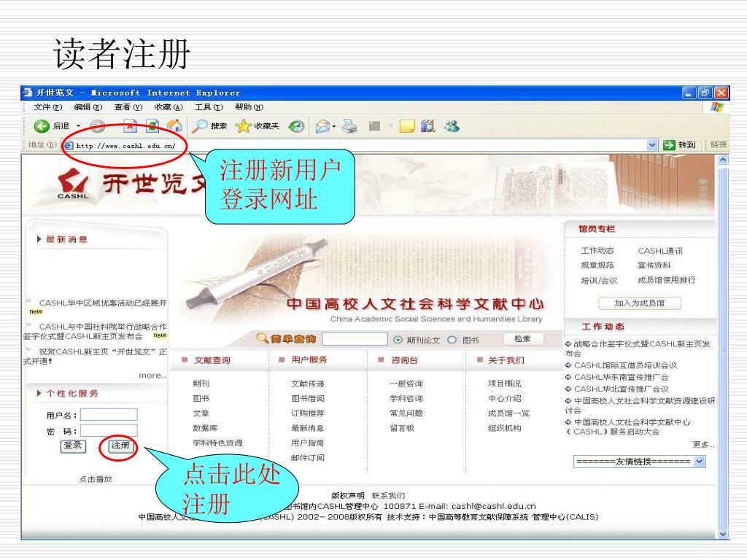Click the Forward arrow icon
This screenshot has width=747, height=560.
(x=97, y=125)
